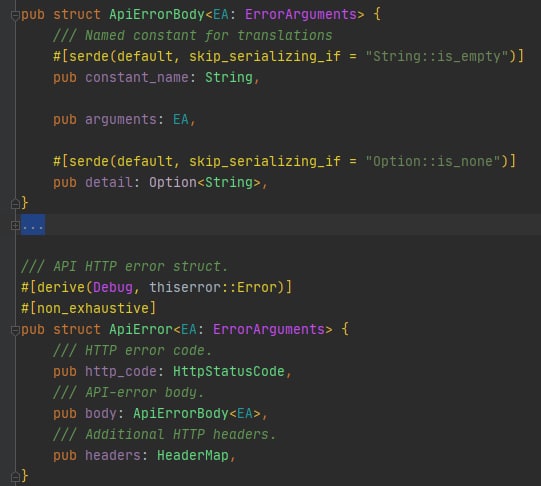Click the detail field name

[x=109, y=182]
